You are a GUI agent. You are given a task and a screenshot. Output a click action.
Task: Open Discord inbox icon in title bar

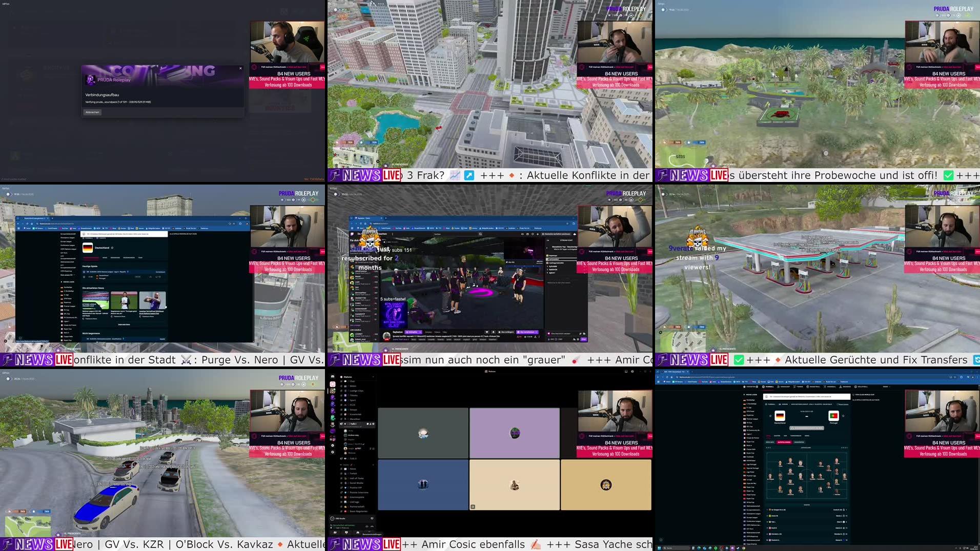(x=626, y=372)
